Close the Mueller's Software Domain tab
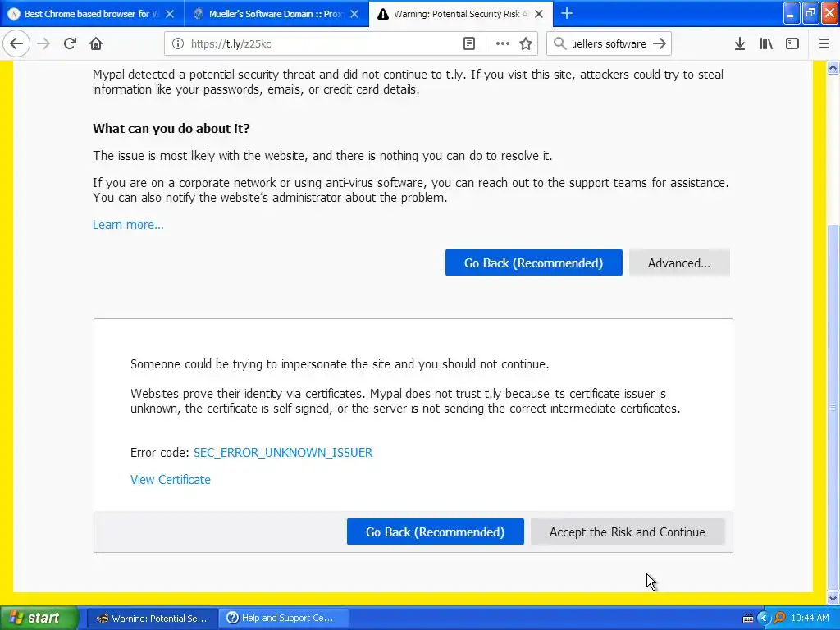Screen dimensions: 840x630 point(354,14)
